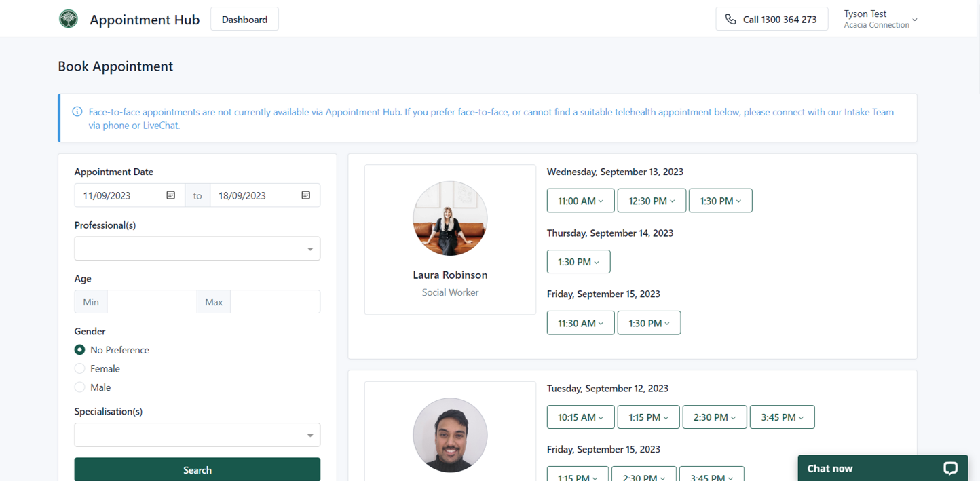Open the Specialisation(s) dropdown
Image resolution: width=980 pixels, height=481 pixels.
pyautogui.click(x=197, y=435)
